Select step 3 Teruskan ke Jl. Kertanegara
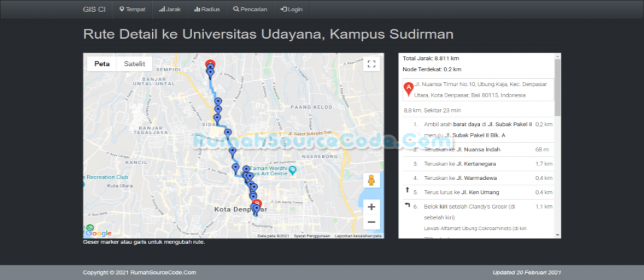Image resolution: width=644 pixels, height=280 pixels. (478, 164)
